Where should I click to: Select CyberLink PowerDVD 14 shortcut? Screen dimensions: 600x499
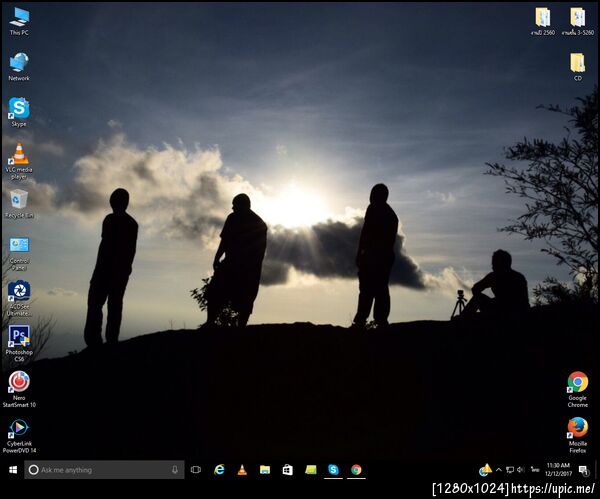[19, 436]
